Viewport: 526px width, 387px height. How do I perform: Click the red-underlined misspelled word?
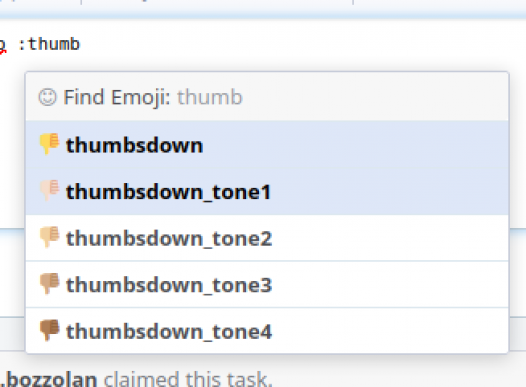click(x=3, y=46)
